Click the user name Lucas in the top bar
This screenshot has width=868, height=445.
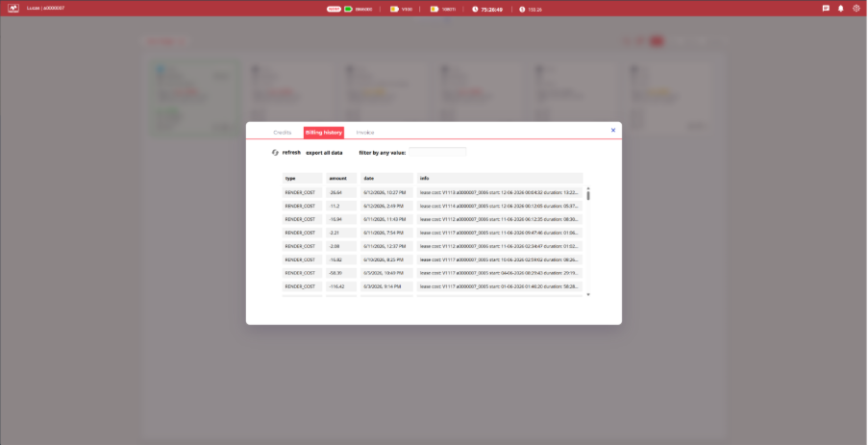[x=33, y=9]
